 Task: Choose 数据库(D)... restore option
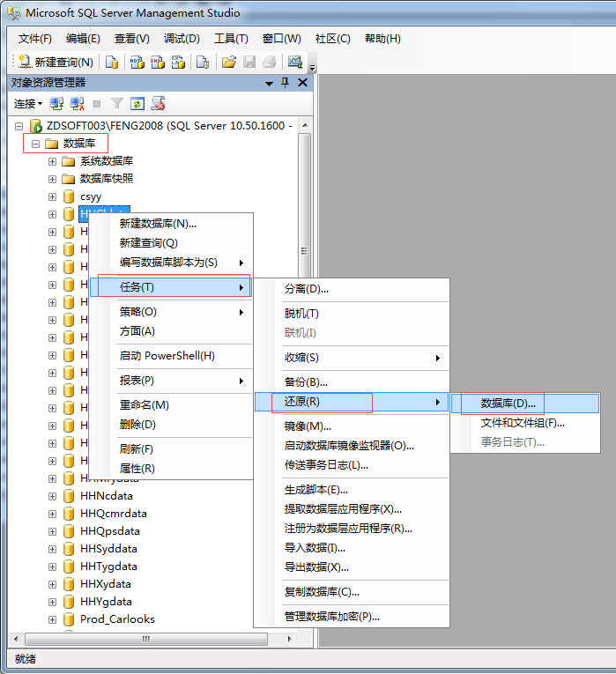(x=525, y=404)
